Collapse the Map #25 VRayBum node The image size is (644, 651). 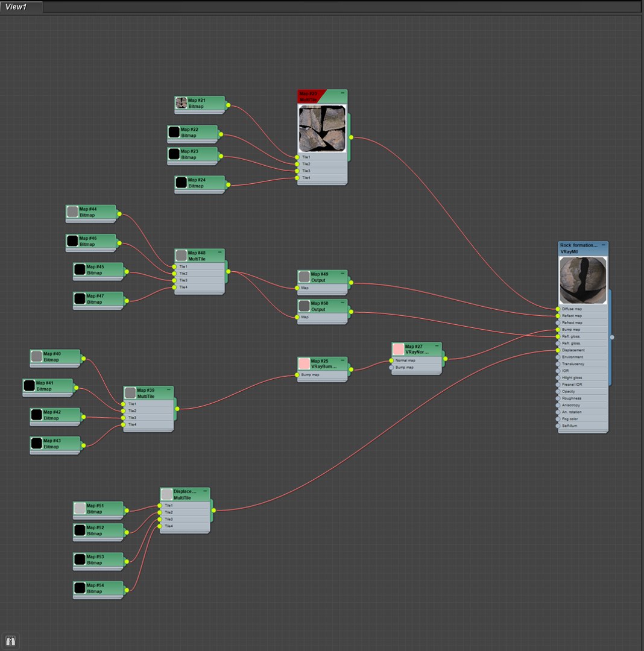tap(343, 360)
